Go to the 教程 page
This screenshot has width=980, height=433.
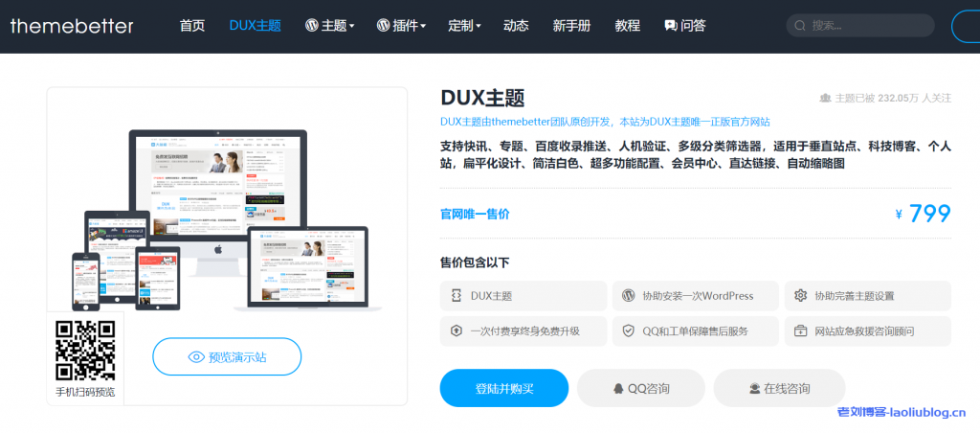[x=627, y=26]
